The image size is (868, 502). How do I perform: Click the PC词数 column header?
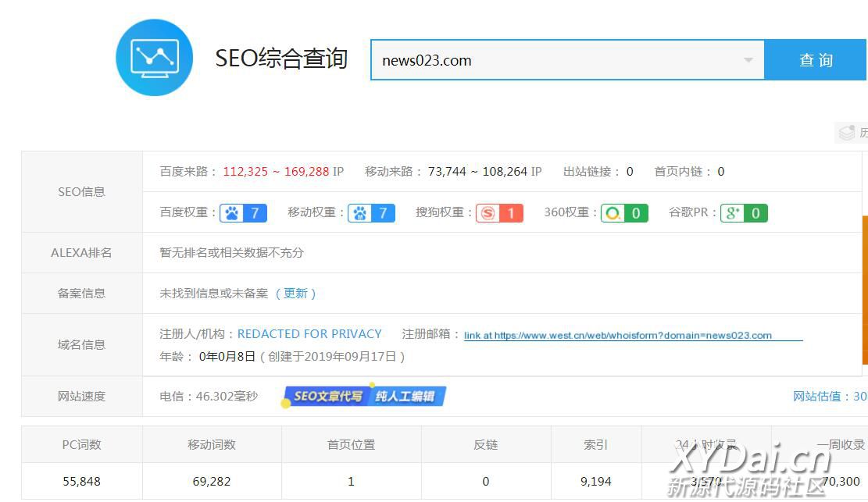point(82,444)
